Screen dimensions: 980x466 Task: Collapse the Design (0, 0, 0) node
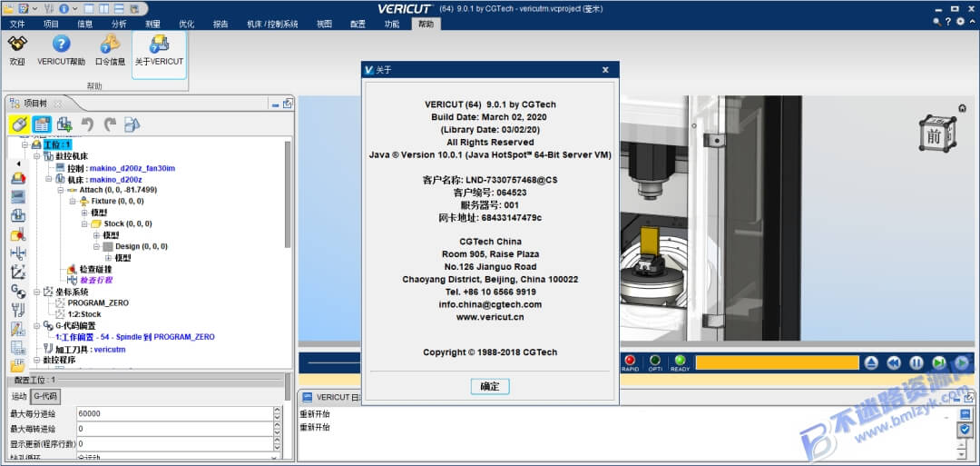(96, 246)
